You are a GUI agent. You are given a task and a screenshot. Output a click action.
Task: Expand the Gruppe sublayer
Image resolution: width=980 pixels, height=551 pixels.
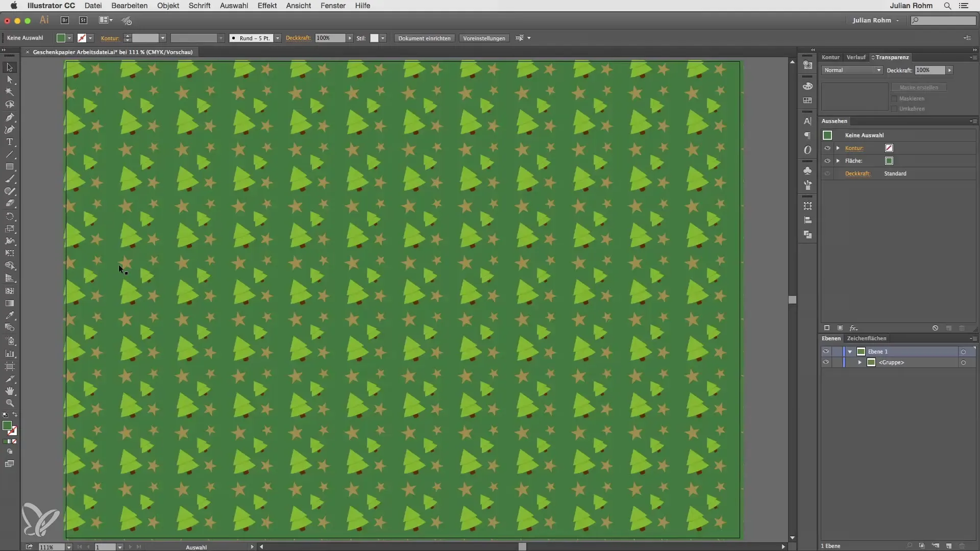[860, 362]
